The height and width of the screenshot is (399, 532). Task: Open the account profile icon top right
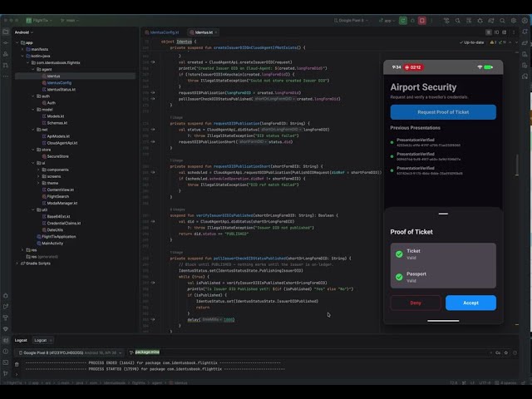coord(525,21)
